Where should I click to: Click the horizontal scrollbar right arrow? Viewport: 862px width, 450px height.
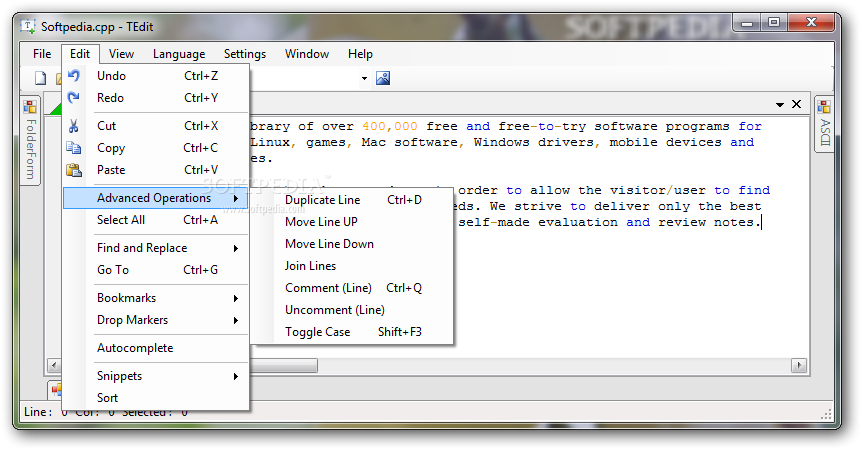pyautogui.click(x=799, y=365)
